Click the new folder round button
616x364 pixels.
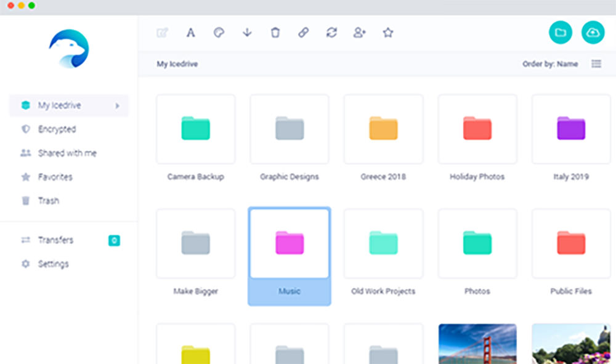click(x=561, y=32)
